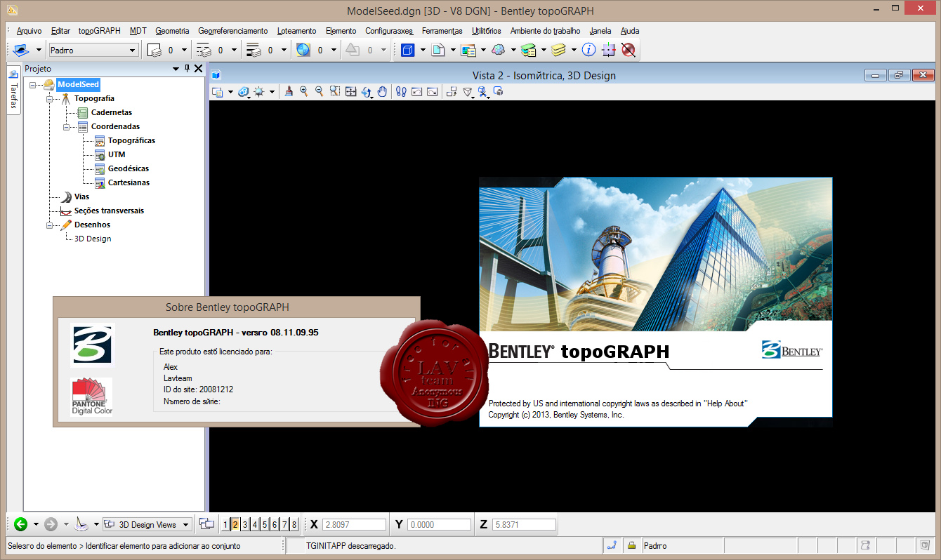
Task: Open the Change View Perspective tool
Action: tap(467, 92)
